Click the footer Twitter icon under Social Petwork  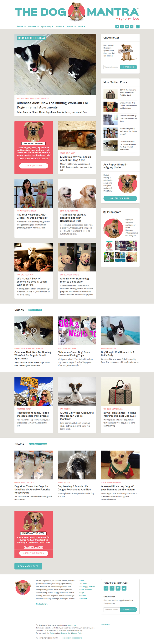click(106, 588)
